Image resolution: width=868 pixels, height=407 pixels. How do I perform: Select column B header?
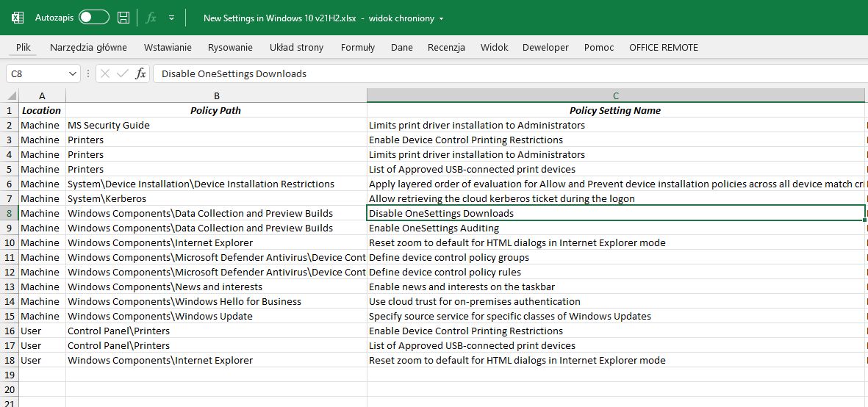216,96
